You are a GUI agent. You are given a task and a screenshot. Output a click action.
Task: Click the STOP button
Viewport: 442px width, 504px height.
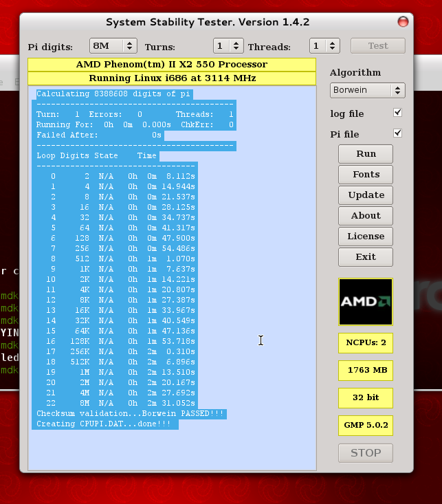coord(366,453)
